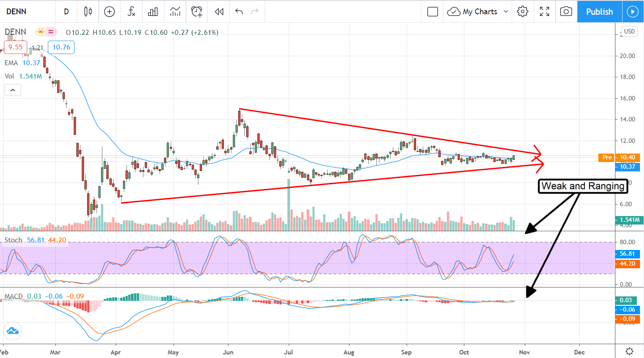The width and height of the screenshot is (644, 358).
Task: Select the DENN title in the chart legend
Action: pos(16,32)
